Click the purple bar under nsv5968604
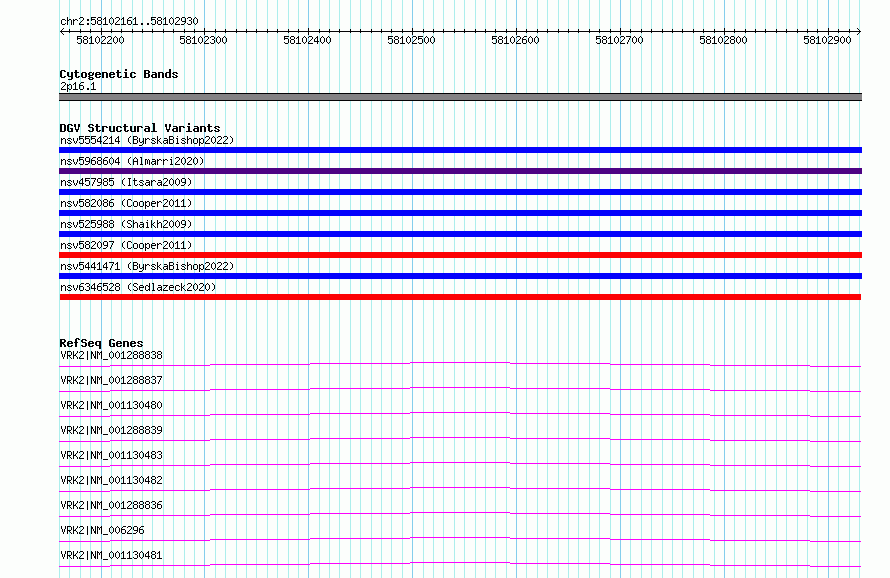 [x=460, y=171]
